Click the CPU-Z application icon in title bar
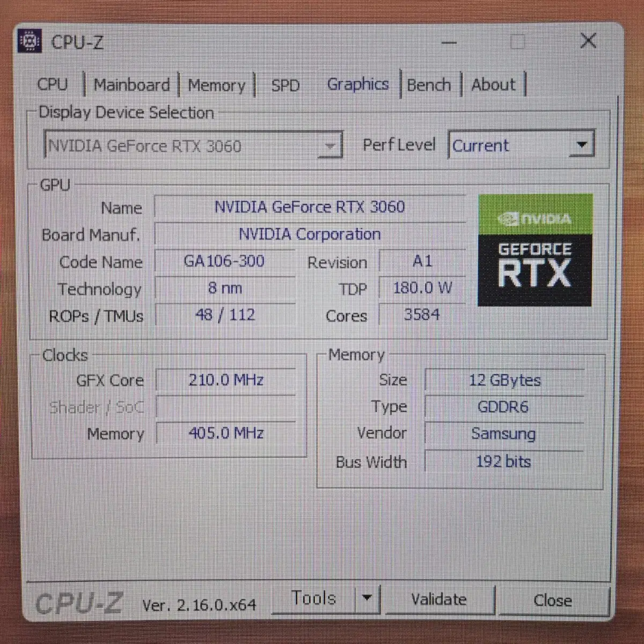Image resolution: width=644 pixels, height=644 pixels. [x=30, y=41]
